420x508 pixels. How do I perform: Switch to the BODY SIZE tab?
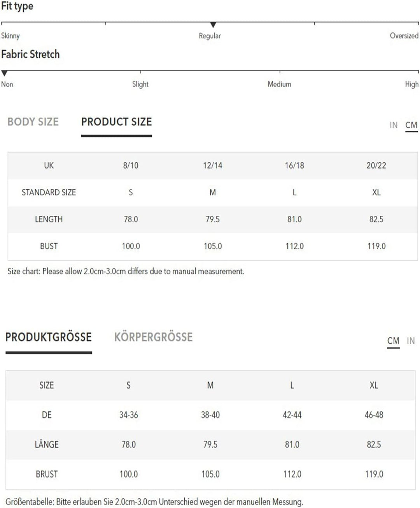pyautogui.click(x=33, y=122)
